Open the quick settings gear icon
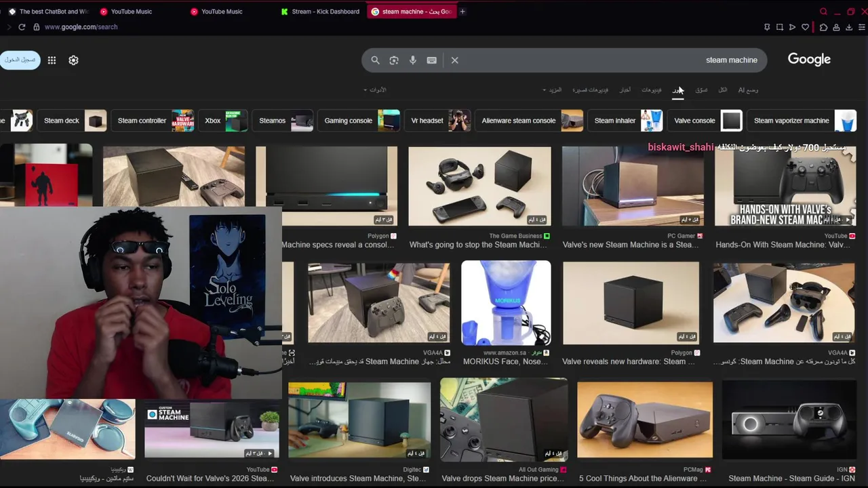Screen dimensions: 868x488 coord(73,60)
